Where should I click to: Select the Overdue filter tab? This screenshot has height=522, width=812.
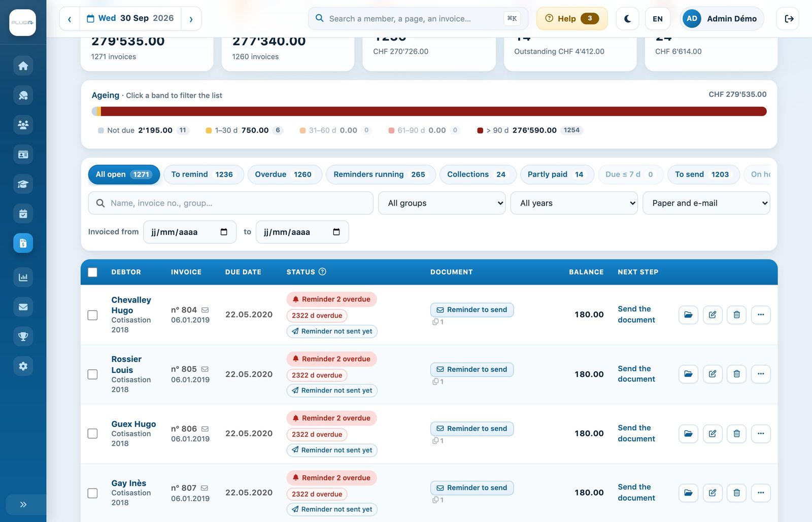tap(285, 175)
